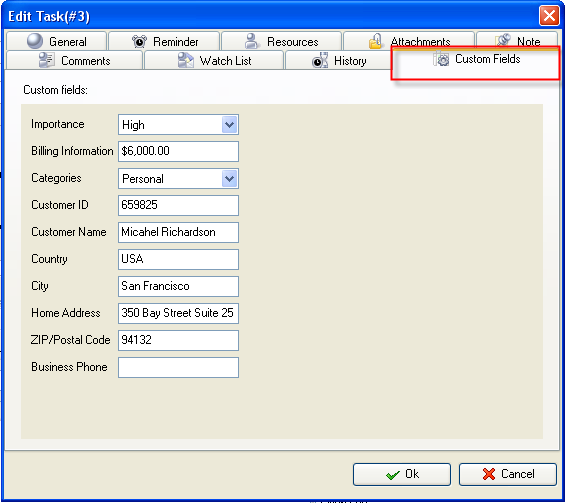Image resolution: width=565 pixels, height=503 pixels.
Task: Click the Attachments paperclip icon
Action: coord(375,41)
